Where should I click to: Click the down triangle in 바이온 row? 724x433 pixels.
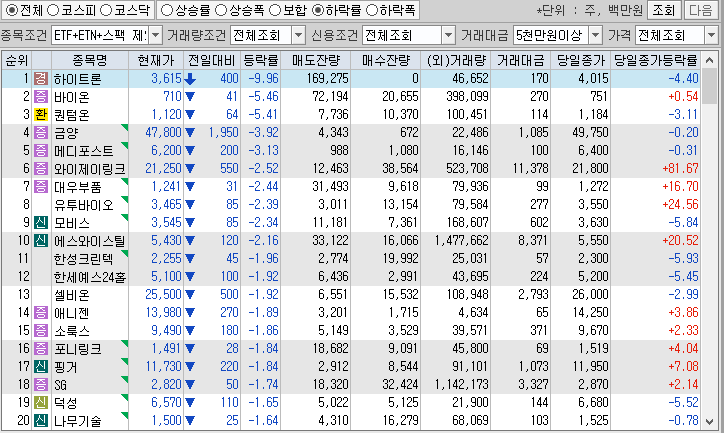pyautogui.click(x=190, y=97)
